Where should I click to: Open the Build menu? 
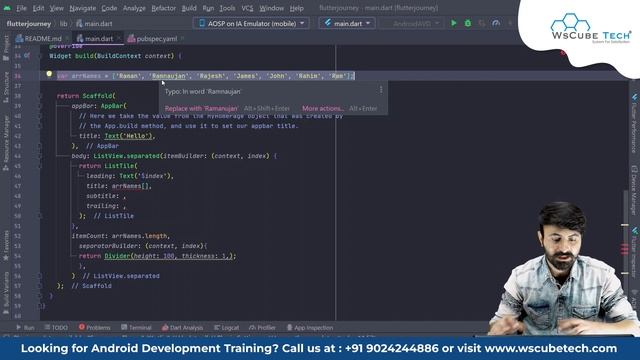point(189,8)
